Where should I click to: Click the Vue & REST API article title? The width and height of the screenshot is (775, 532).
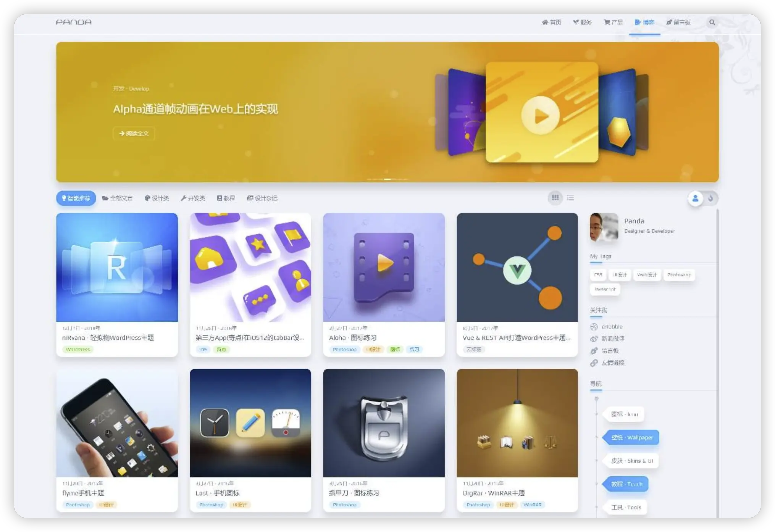[x=517, y=338]
